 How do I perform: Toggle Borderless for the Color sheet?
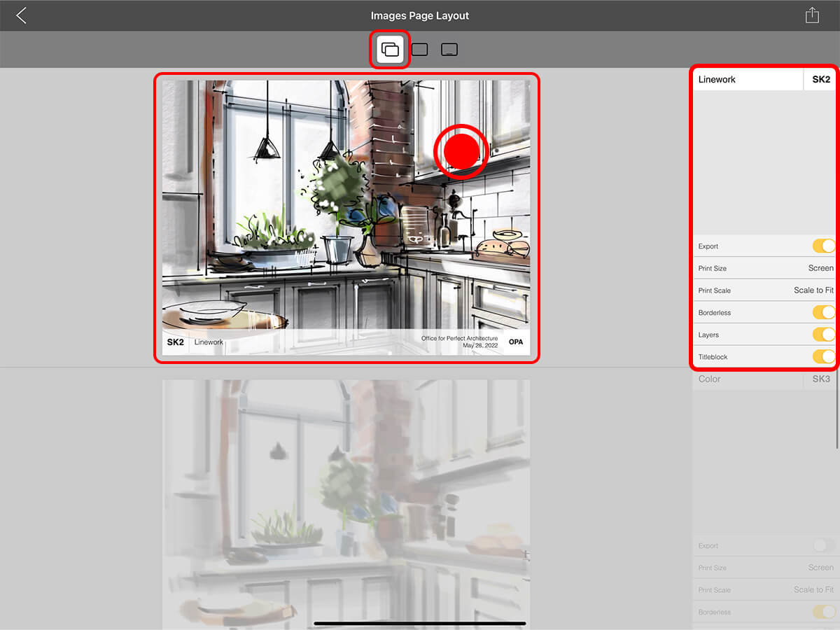coord(823,612)
